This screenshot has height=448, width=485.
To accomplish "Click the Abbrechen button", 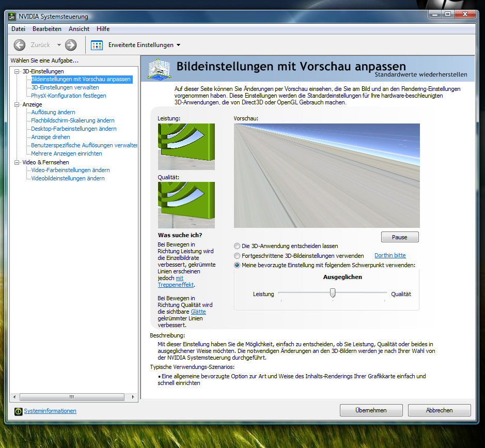I will pos(439,410).
